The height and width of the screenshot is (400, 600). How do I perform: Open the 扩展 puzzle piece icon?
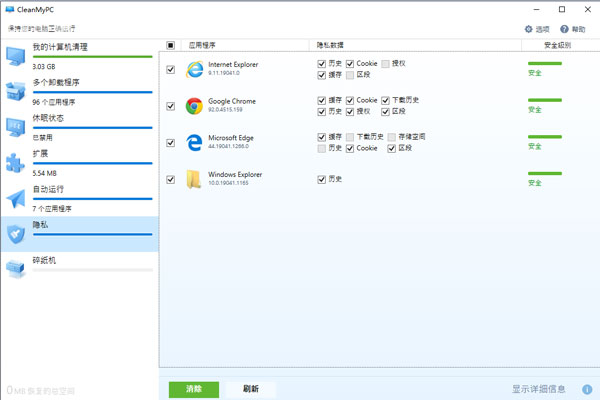(16, 163)
